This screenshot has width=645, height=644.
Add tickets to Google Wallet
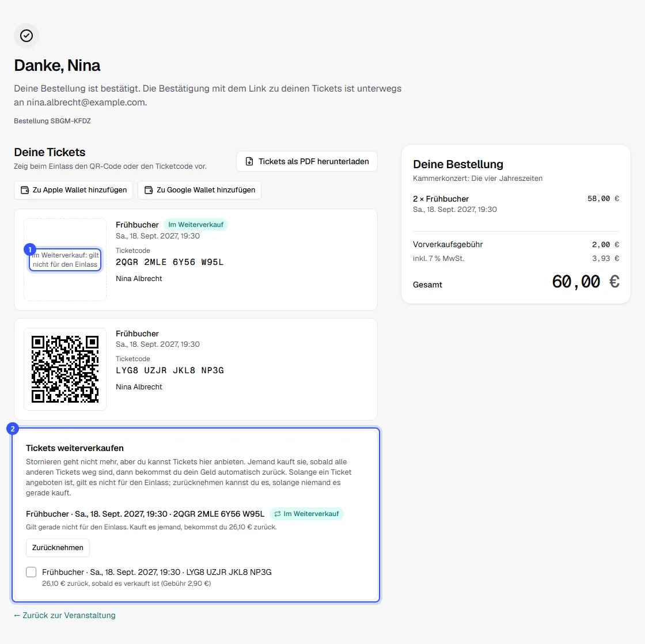[199, 190]
